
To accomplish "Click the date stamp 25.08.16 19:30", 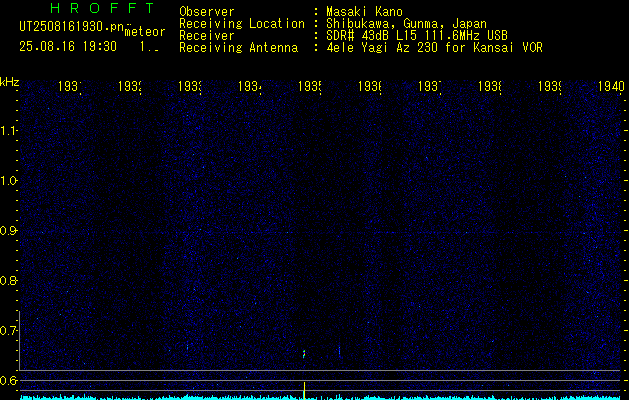I will 68,47.
